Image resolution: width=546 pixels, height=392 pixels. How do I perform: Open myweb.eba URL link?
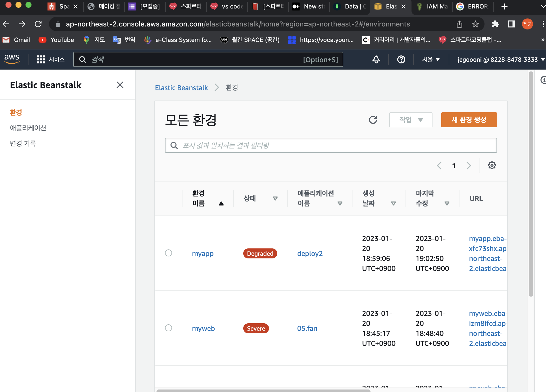[x=488, y=328]
